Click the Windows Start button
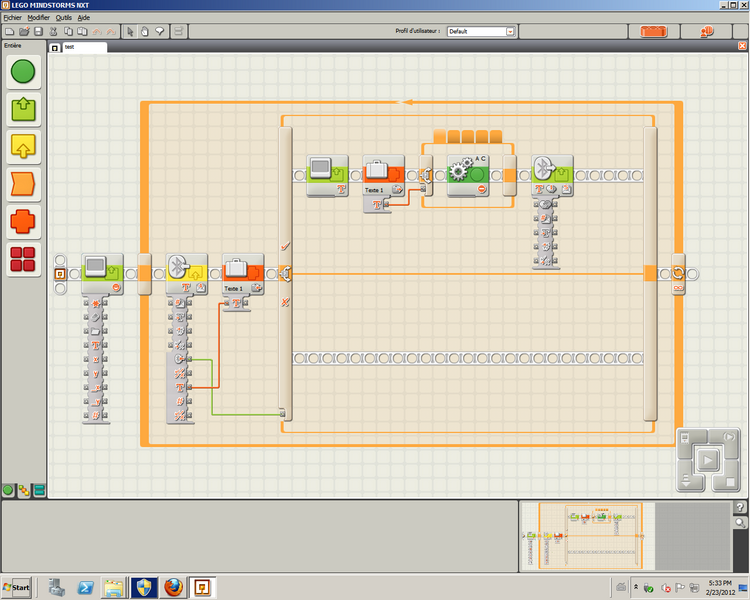750x600 pixels. point(17,586)
